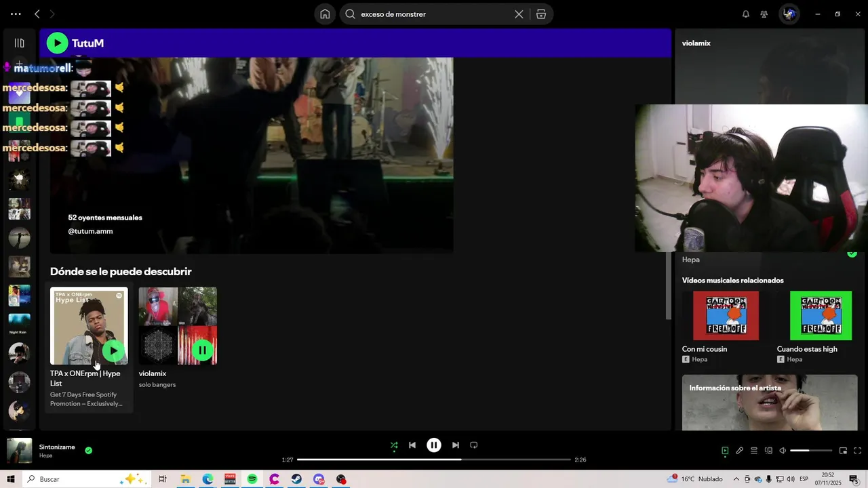This screenshot has width=868, height=488.
Task: Open the 'Con mi cousin' title link
Action: tap(705, 349)
